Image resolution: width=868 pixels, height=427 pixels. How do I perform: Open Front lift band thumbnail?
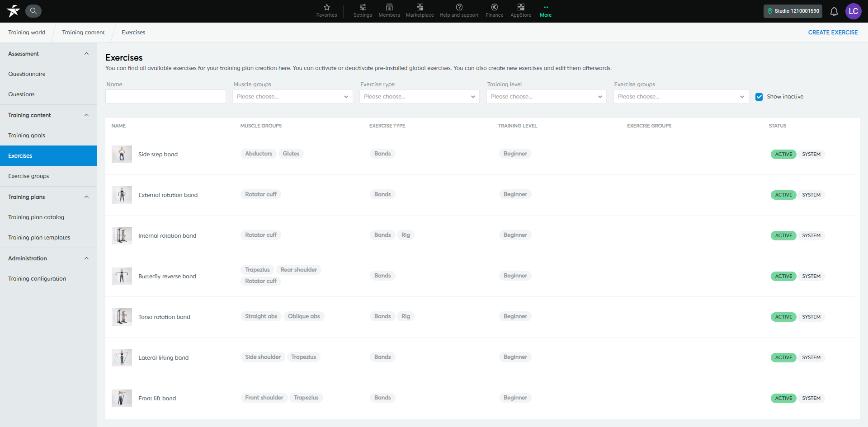pos(122,398)
